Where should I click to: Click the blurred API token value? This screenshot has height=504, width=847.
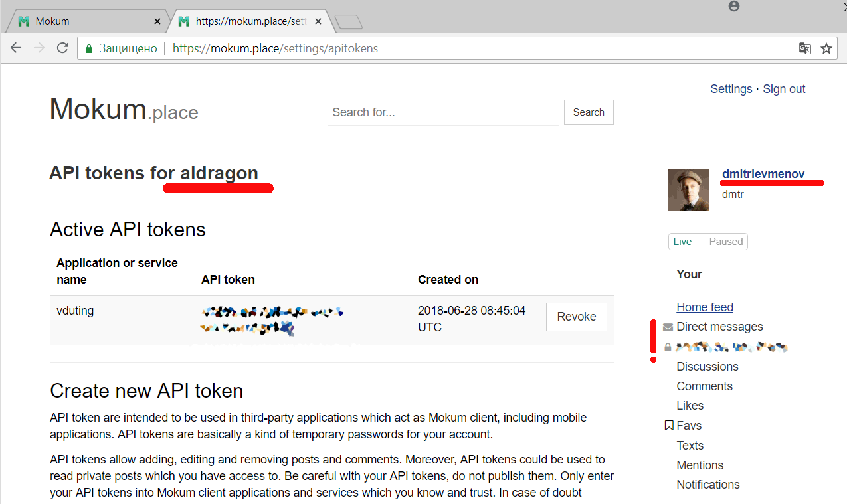(273, 319)
